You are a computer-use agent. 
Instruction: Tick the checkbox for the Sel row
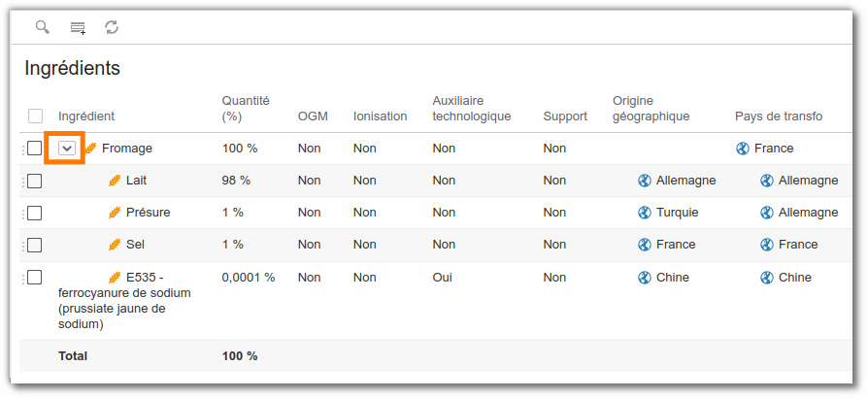click(34, 245)
